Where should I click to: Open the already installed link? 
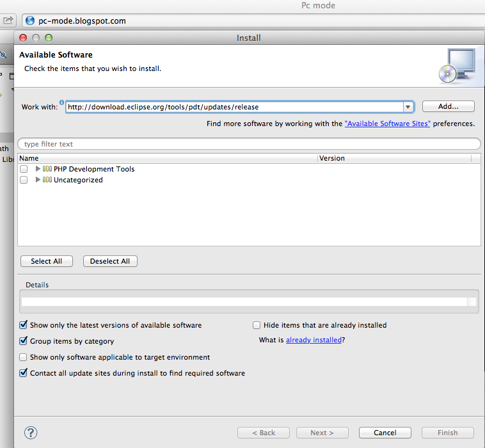314,340
